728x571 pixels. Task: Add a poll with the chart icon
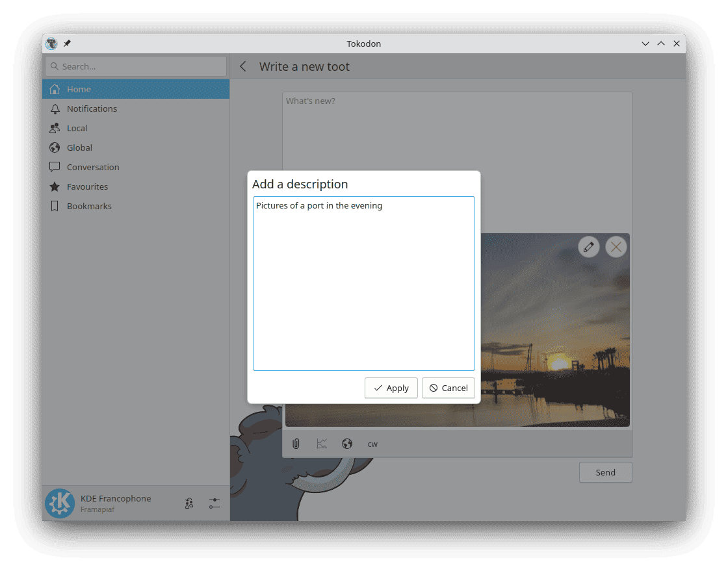pos(321,444)
